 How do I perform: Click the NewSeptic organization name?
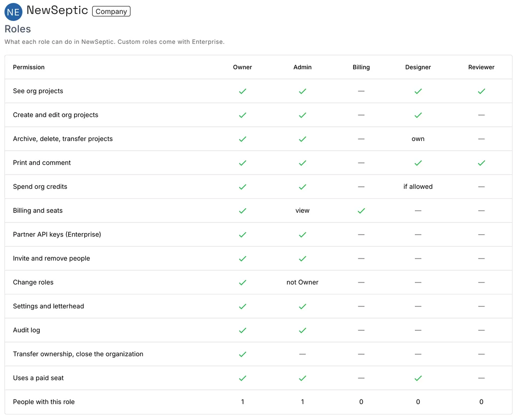[57, 10]
